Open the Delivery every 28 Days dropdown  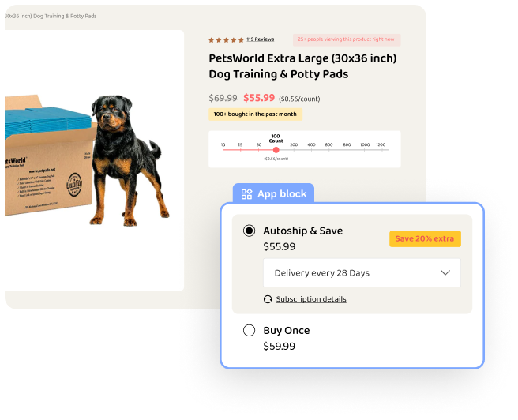pyautogui.click(x=362, y=272)
